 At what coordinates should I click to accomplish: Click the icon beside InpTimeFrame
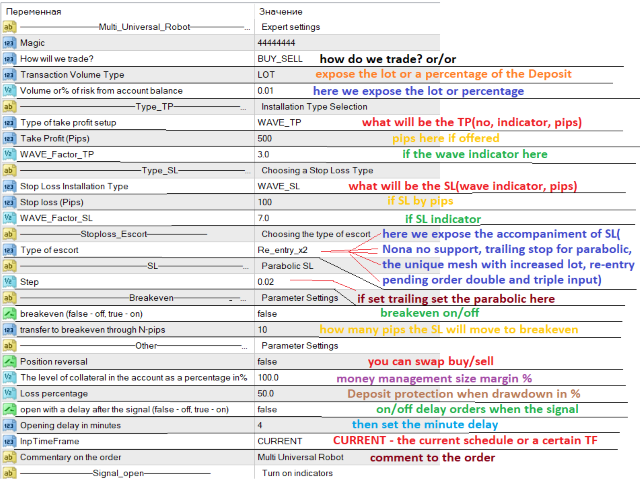click(x=9, y=441)
